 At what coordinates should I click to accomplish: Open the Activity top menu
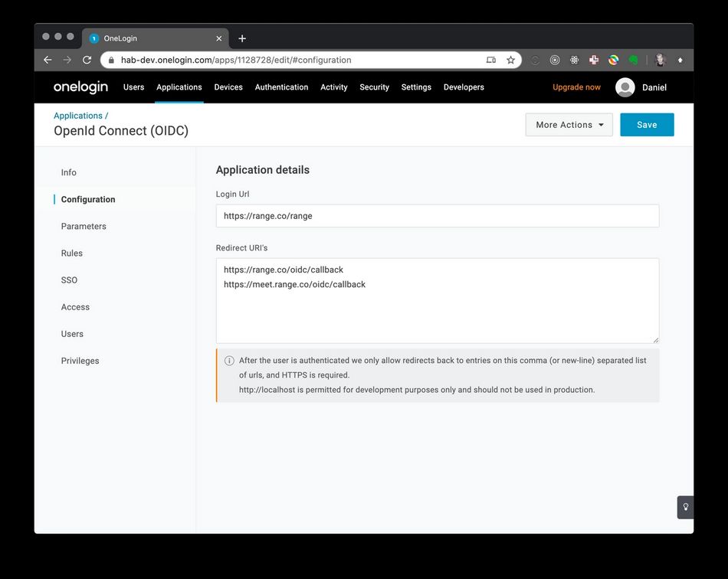click(x=334, y=87)
